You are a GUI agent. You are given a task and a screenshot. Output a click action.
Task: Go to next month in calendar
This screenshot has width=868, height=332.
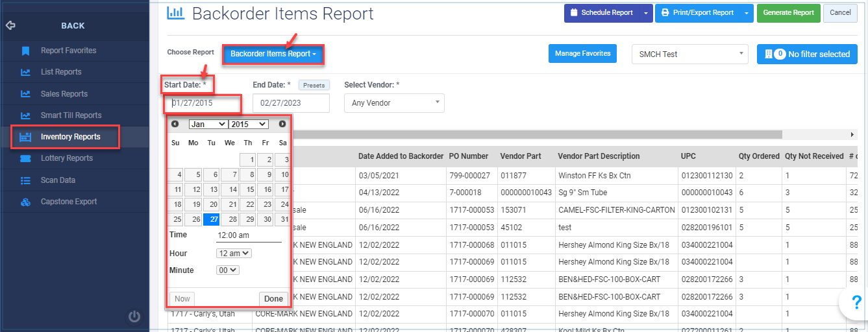click(x=282, y=124)
